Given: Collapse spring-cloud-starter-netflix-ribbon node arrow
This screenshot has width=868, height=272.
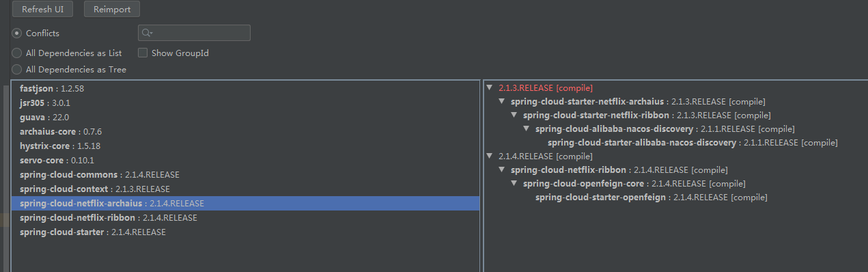Looking at the screenshot, I should point(514,115).
